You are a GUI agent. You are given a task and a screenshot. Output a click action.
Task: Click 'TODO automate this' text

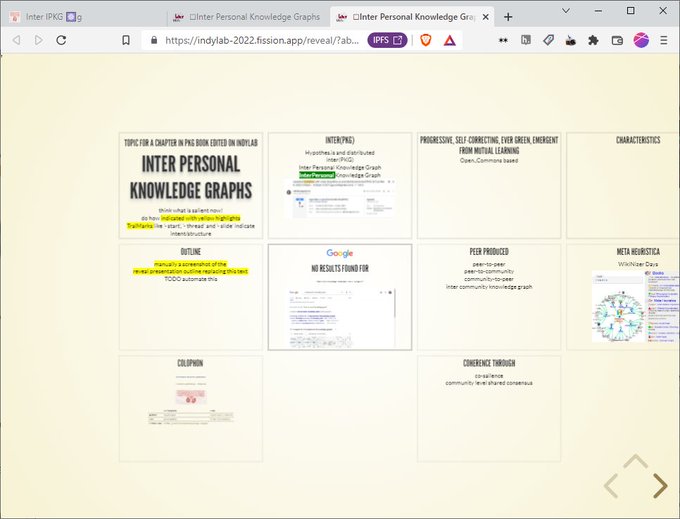click(191, 279)
